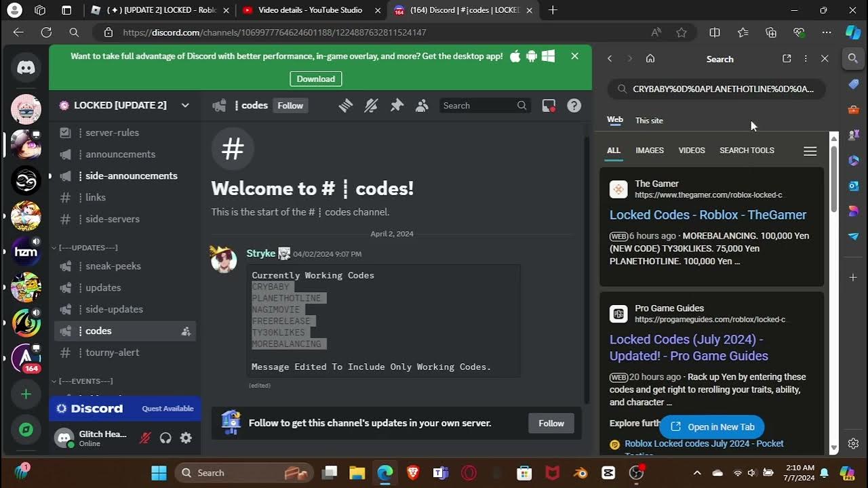Focus the Discord channel Search field
868x488 pixels.
[x=484, y=106]
